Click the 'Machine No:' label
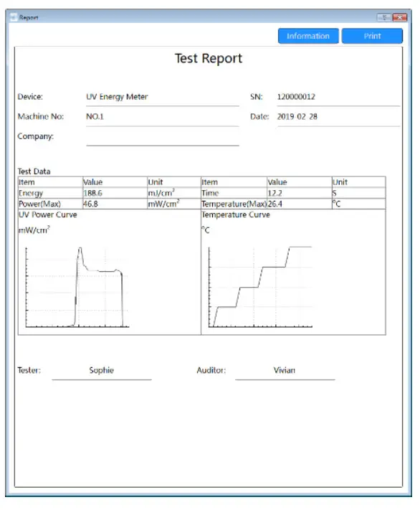This screenshot has width=420, height=510. pos(41,117)
